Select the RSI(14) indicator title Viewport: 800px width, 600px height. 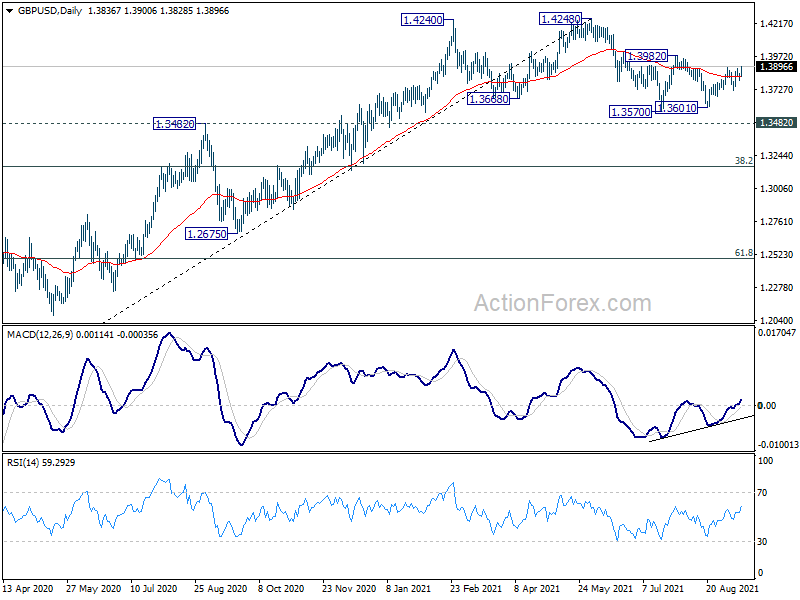(23, 463)
